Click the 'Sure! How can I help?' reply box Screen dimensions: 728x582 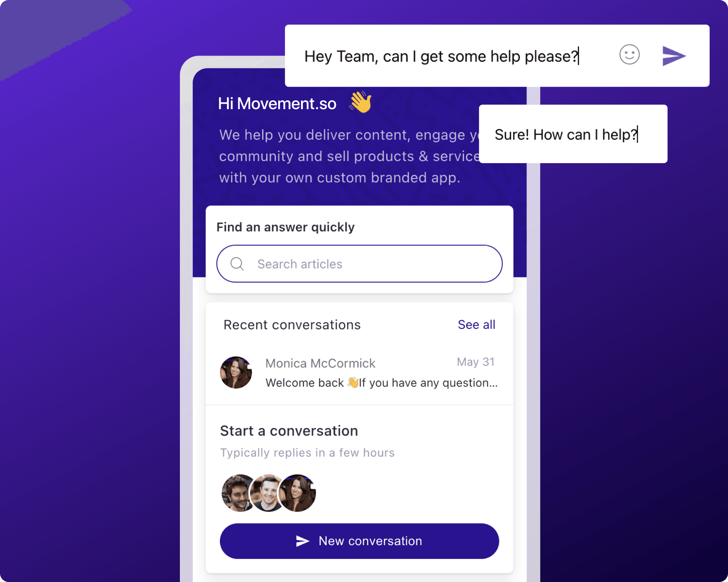[x=573, y=134]
